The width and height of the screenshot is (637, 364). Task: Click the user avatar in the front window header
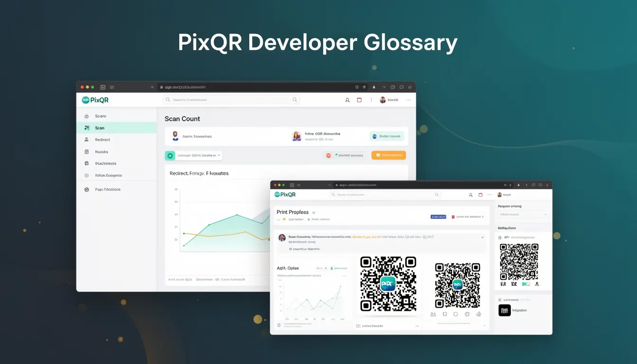(x=500, y=195)
